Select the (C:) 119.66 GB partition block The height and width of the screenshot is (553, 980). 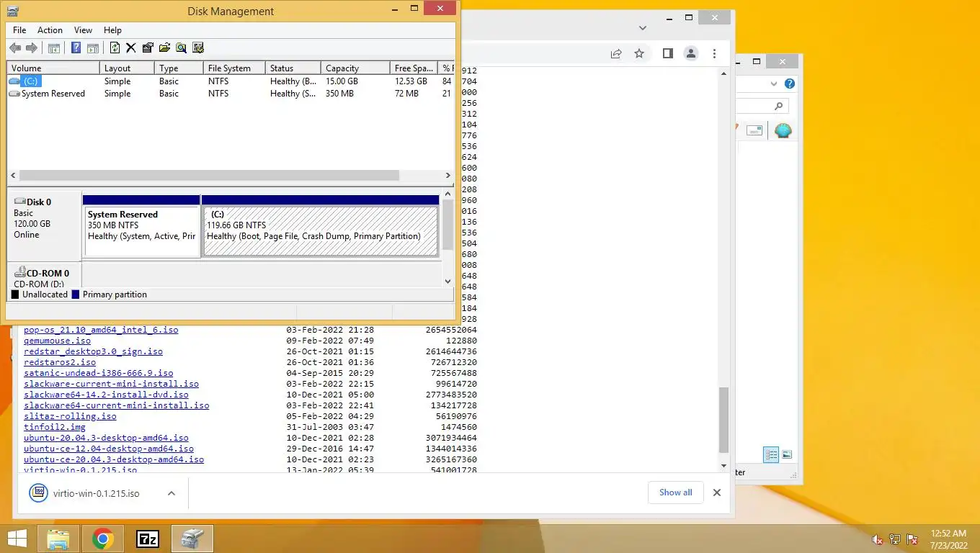(x=320, y=230)
